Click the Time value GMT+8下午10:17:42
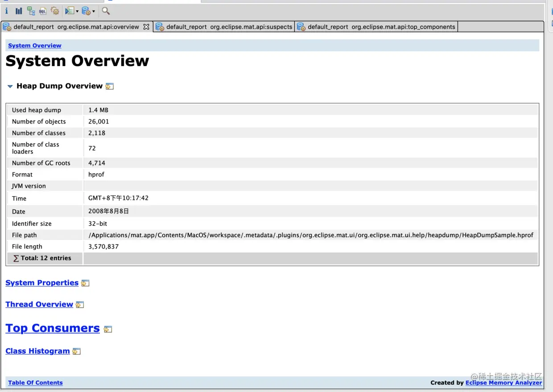The image size is (553, 392). [118, 198]
